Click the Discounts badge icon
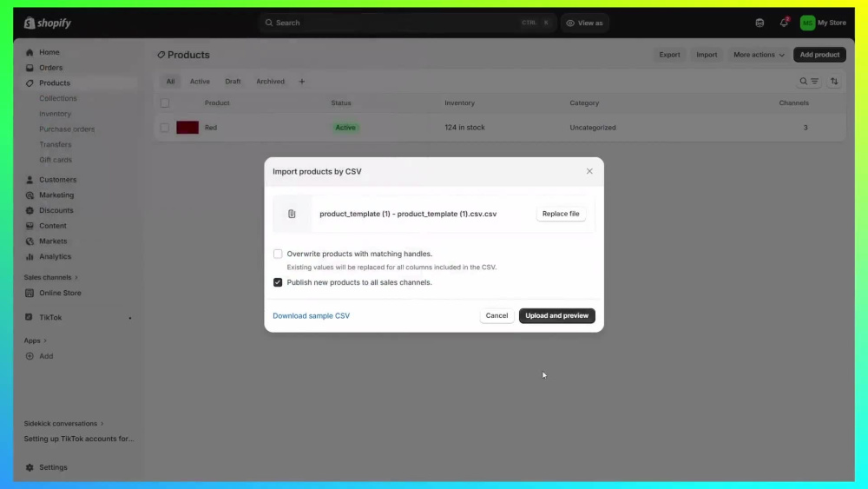The height and width of the screenshot is (489, 868). click(x=30, y=210)
